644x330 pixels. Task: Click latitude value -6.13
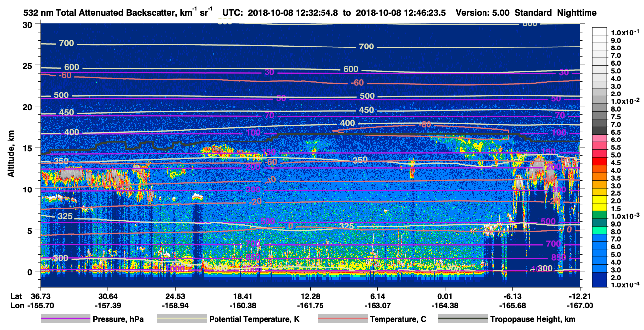point(513,296)
